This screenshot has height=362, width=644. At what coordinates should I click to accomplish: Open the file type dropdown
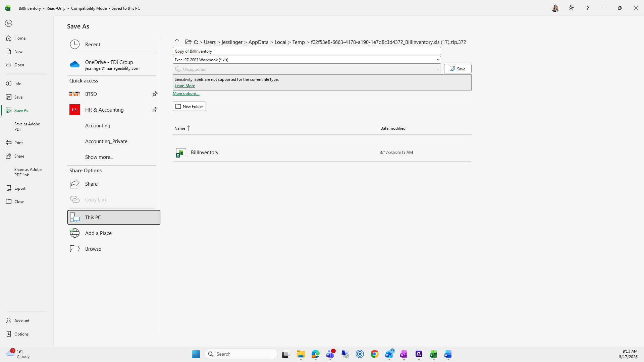[438, 60]
